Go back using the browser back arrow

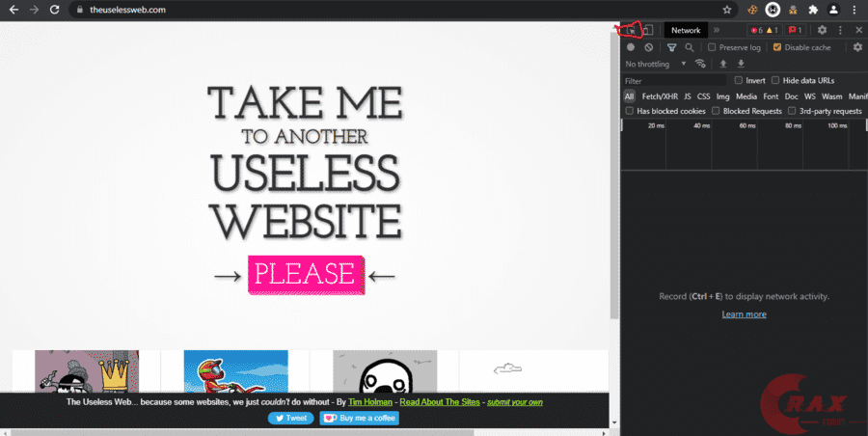14,10
